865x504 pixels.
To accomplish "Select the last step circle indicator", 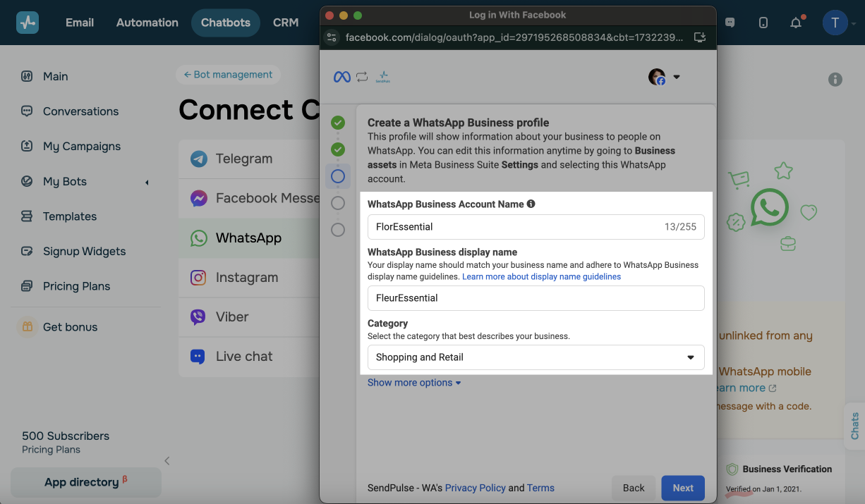I will [x=338, y=230].
